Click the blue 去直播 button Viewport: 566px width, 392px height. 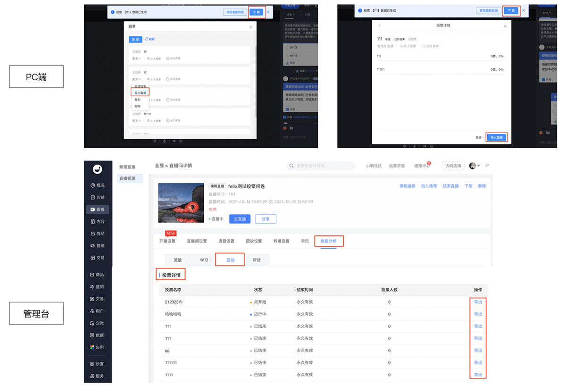[240, 219]
